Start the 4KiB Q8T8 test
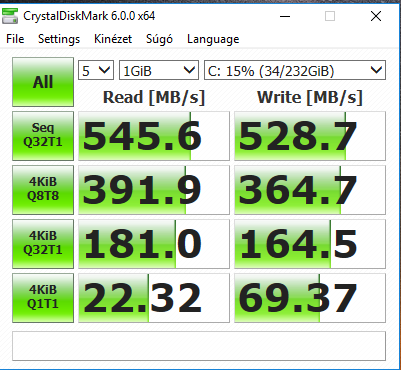Viewport: 401px width, 370px height. (43, 190)
